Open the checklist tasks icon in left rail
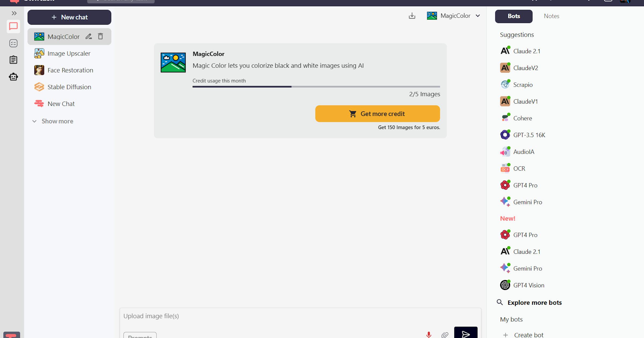The image size is (644, 338). 13,43
